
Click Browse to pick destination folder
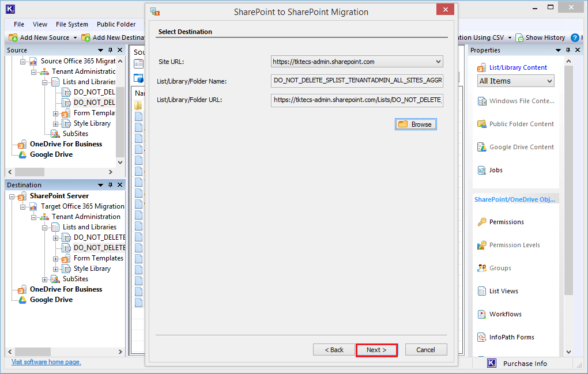416,124
